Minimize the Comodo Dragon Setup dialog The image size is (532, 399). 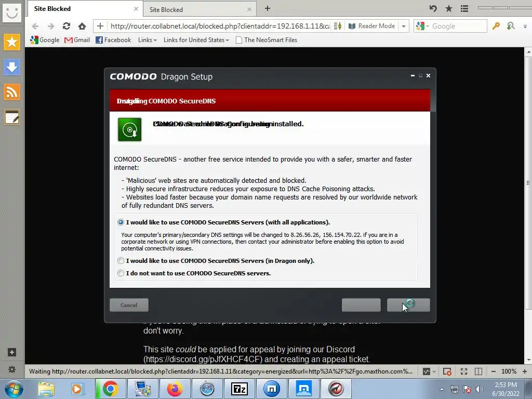coord(413,75)
